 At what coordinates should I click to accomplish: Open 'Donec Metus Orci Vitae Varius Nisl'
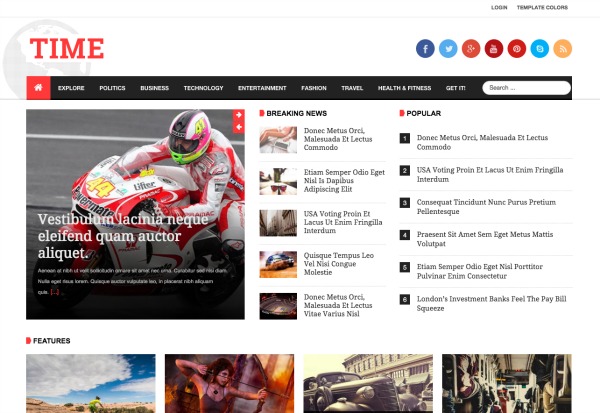pos(338,305)
